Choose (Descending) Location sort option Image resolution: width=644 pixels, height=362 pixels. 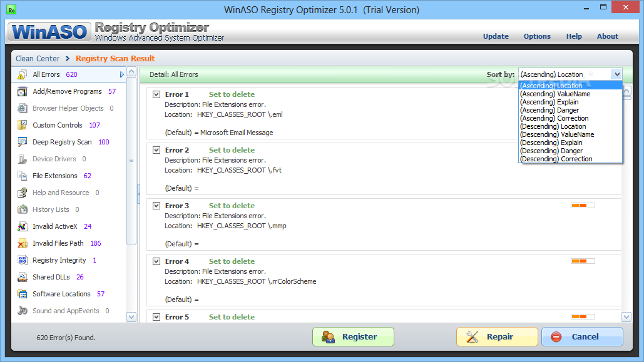[571, 126]
